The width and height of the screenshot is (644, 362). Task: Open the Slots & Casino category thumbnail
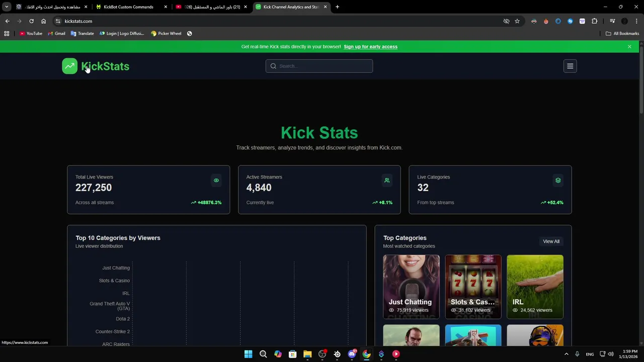pyautogui.click(x=473, y=287)
